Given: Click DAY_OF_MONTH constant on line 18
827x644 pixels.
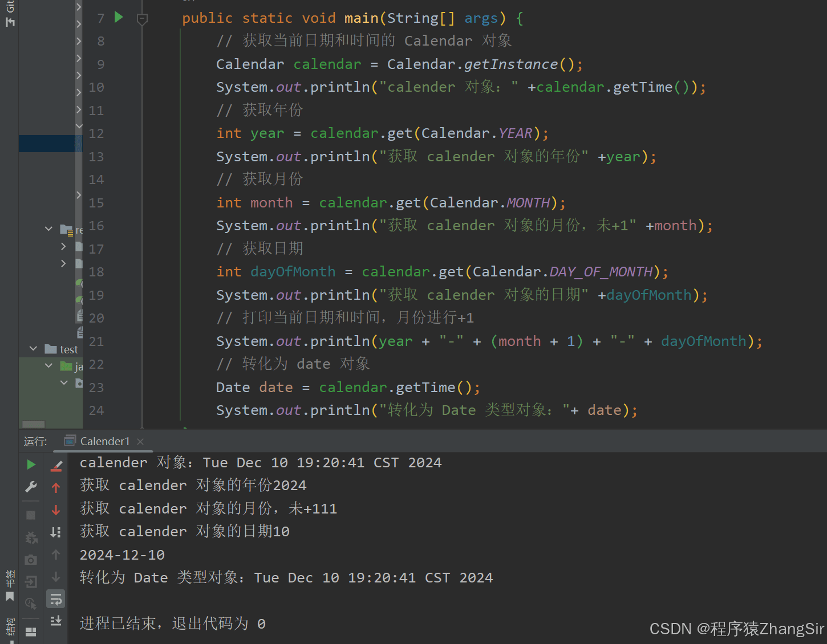Looking at the screenshot, I should click(601, 272).
